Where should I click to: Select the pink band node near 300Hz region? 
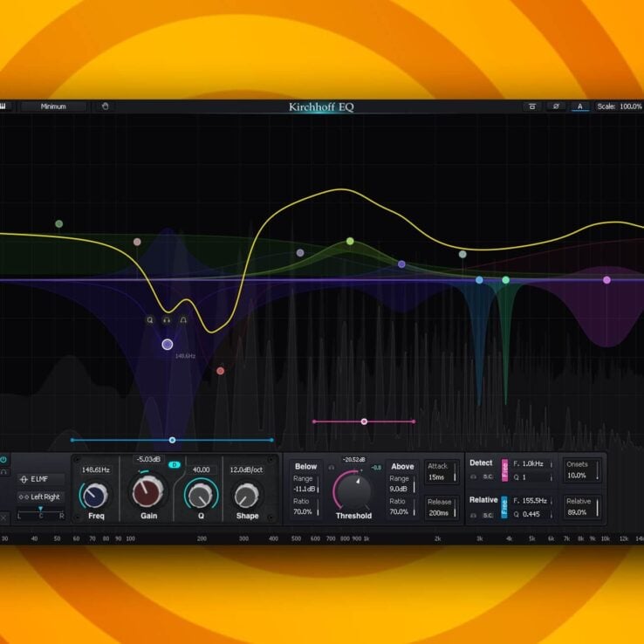coord(137,242)
